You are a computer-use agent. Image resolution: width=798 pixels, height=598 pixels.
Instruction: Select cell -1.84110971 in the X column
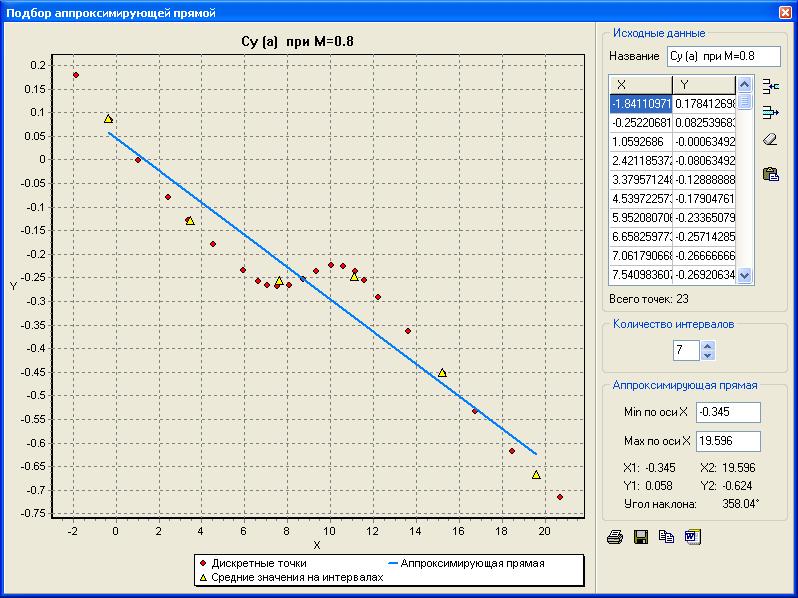[x=641, y=104]
